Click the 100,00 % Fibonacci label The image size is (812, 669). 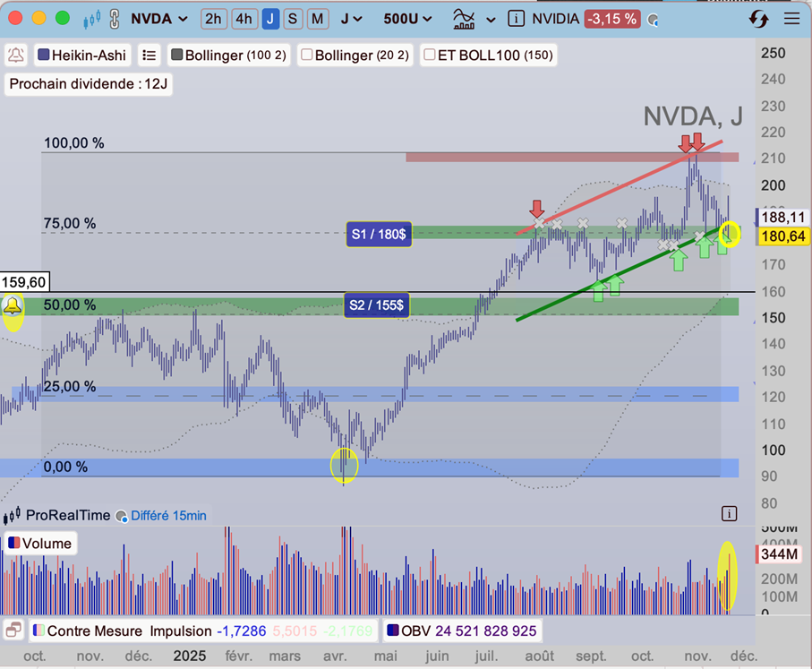(x=74, y=143)
